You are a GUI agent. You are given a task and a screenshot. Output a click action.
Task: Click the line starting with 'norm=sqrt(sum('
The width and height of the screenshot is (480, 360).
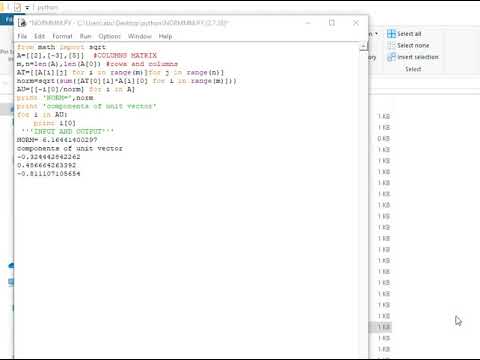(127, 81)
